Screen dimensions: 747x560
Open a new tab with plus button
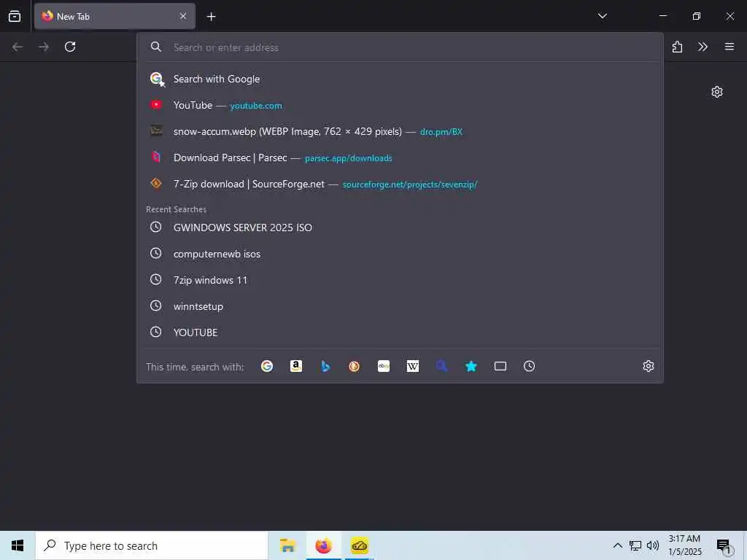tap(211, 17)
